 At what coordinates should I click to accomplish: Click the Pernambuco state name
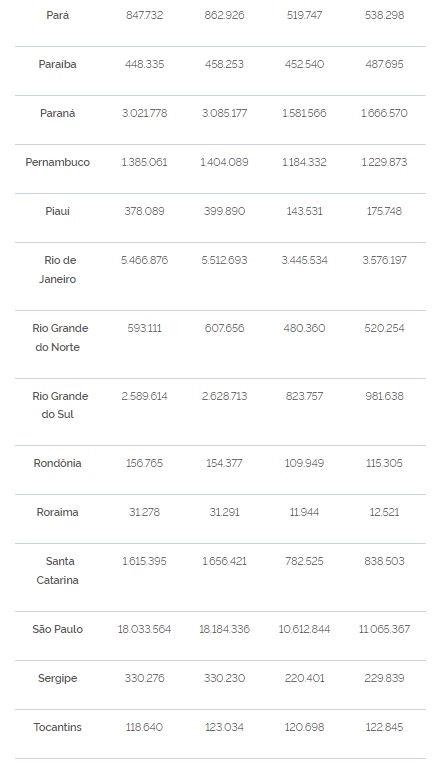(58, 162)
